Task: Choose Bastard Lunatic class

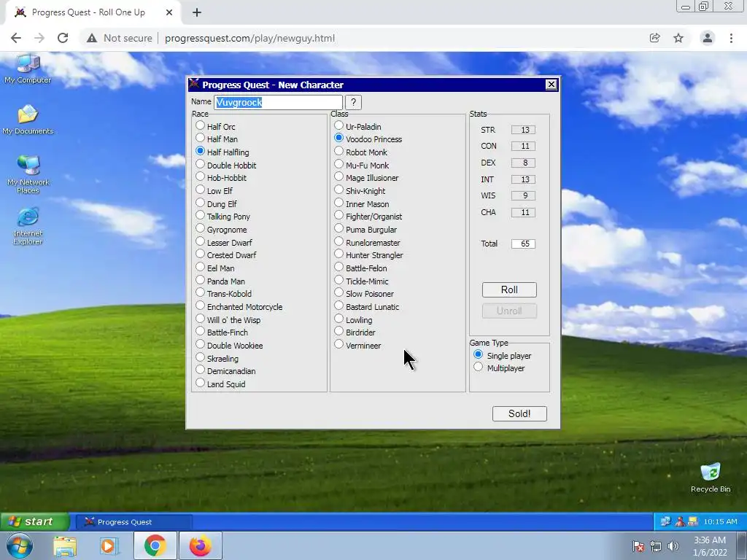Action: point(338,306)
